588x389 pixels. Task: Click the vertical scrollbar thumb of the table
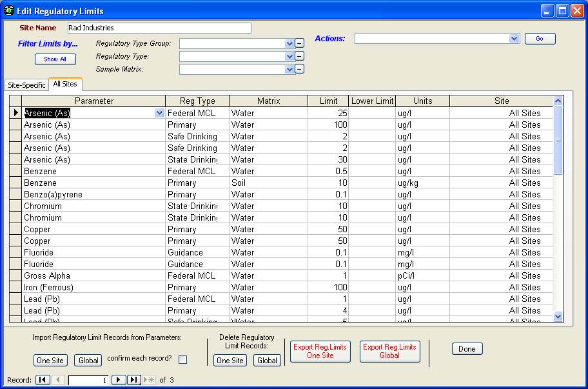coord(558,141)
